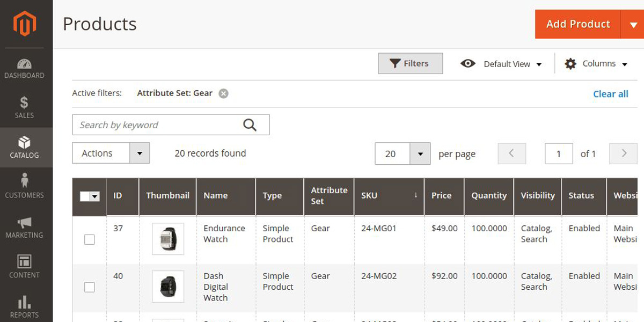Sort by the Type column header
Screen dimensions: 644x322
pyautogui.click(x=280, y=196)
